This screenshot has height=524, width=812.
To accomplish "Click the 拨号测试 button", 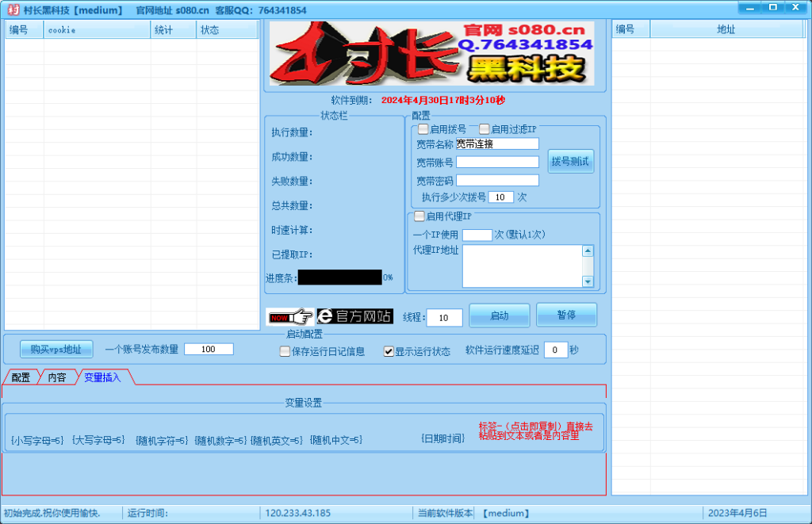I will pyautogui.click(x=570, y=161).
